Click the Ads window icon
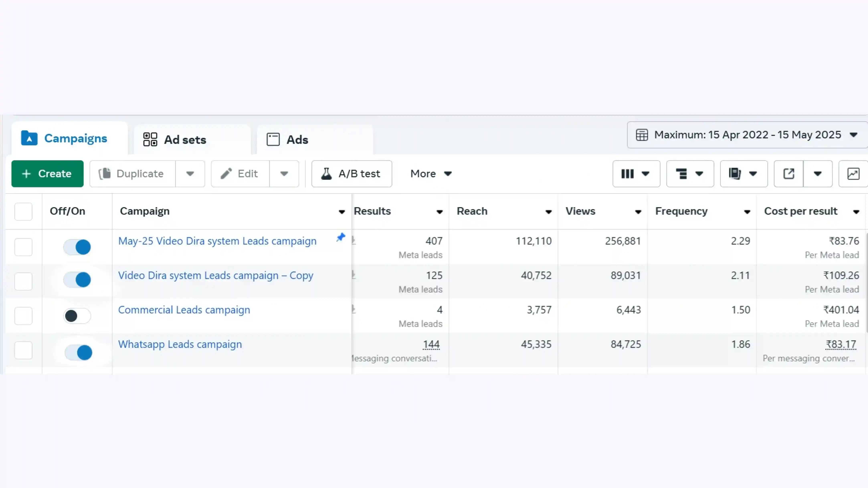This screenshot has height=488, width=868. (x=273, y=139)
